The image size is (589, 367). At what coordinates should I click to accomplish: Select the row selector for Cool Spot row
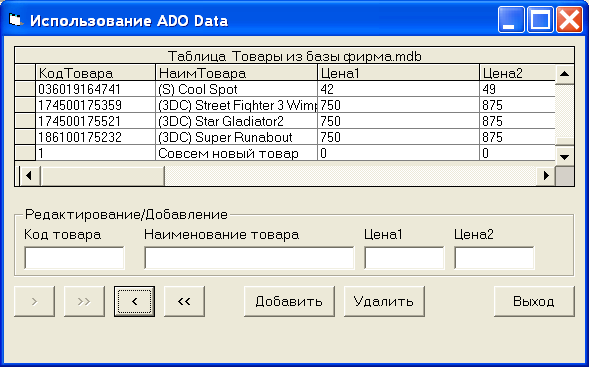click(25, 89)
